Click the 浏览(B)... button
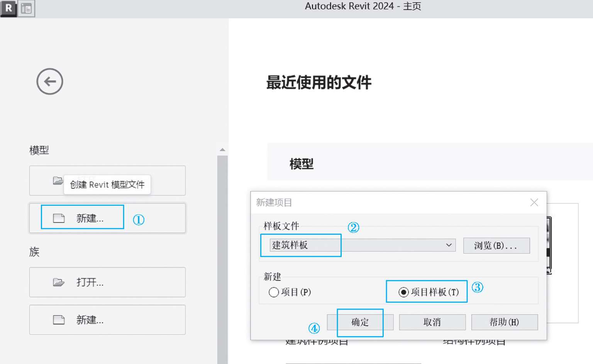The image size is (593, 364). [496, 246]
